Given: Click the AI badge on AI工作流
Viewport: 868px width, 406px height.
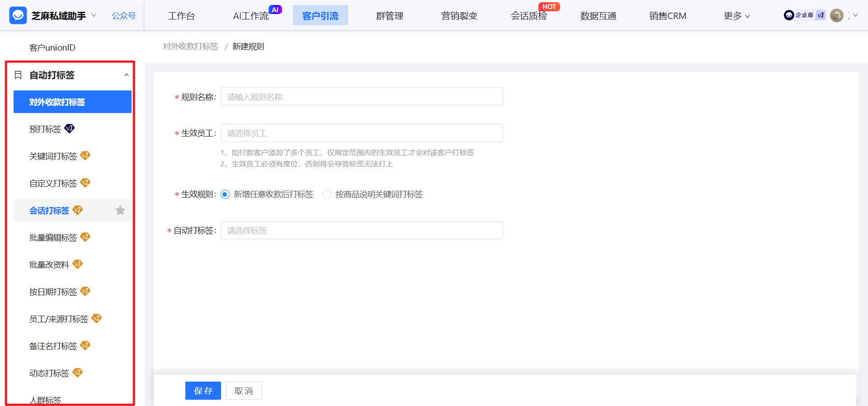Looking at the screenshot, I should (x=275, y=9).
